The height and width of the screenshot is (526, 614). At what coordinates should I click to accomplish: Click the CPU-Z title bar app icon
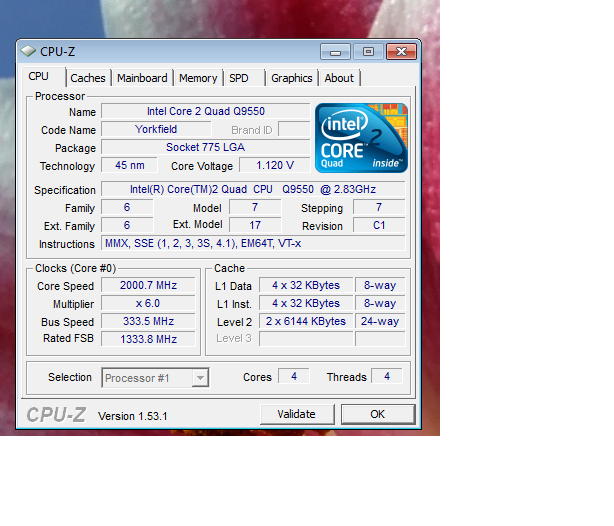(x=28, y=51)
